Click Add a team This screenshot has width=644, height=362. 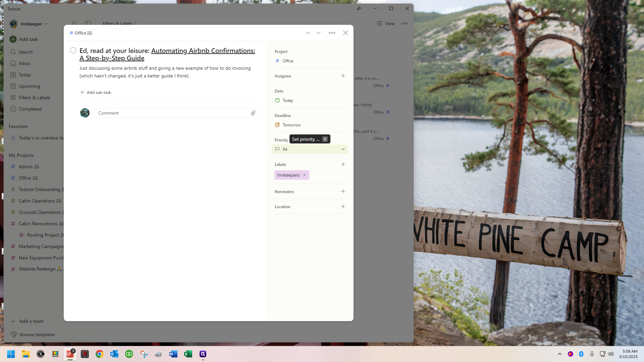[28, 321]
